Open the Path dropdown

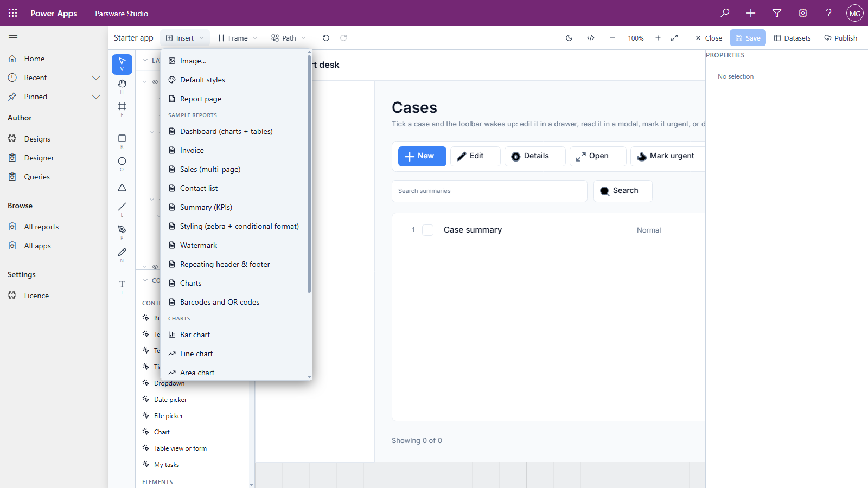289,38
